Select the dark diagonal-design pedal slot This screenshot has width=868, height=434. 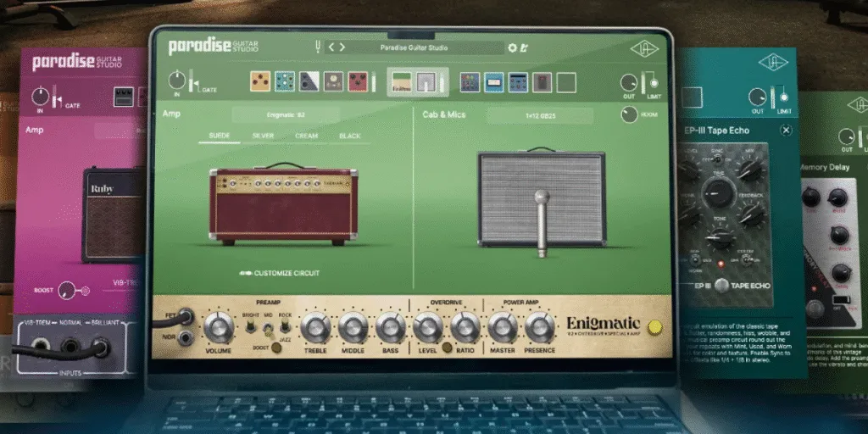(x=309, y=81)
